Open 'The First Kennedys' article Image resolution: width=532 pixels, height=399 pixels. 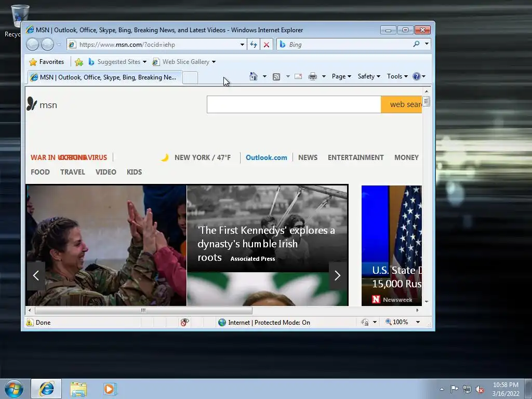pyautogui.click(x=268, y=229)
